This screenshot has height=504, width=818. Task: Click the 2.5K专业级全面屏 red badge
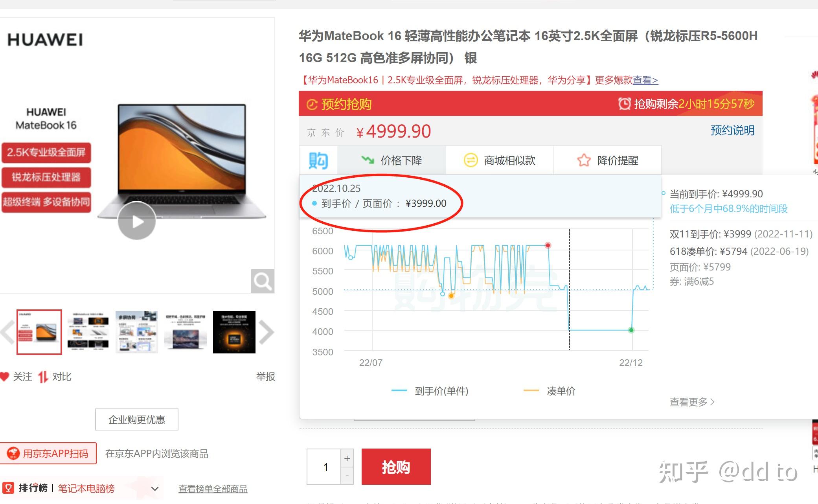[x=46, y=153]
